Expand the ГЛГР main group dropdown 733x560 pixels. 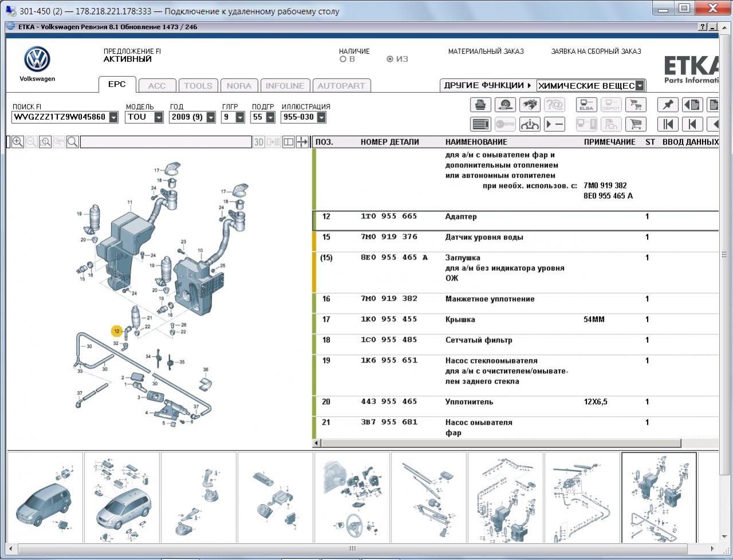point(240,117)
